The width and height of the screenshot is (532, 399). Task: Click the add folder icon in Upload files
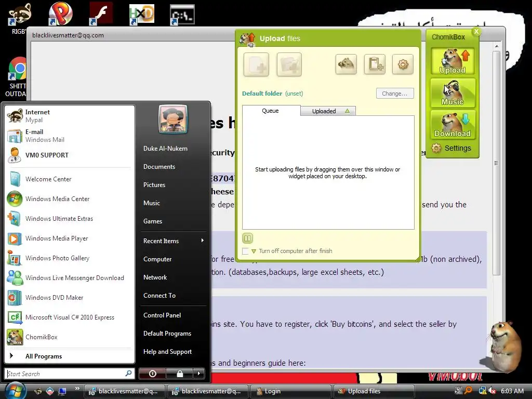click(289, 64)
